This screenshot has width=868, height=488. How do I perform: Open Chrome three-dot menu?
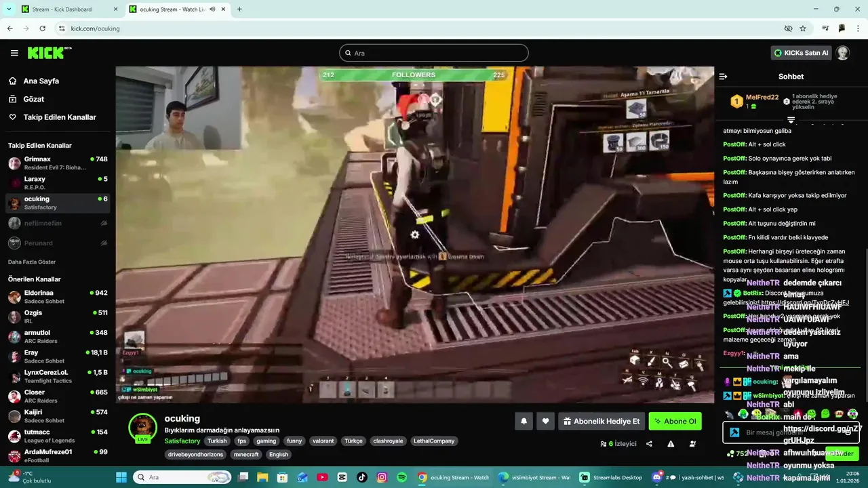859,28
